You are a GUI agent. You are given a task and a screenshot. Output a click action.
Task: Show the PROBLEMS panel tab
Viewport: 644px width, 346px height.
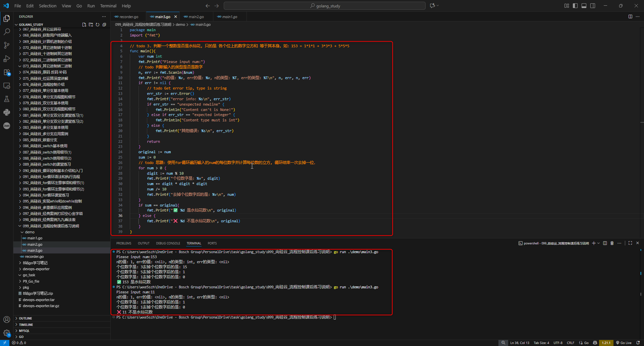[124, 243]
